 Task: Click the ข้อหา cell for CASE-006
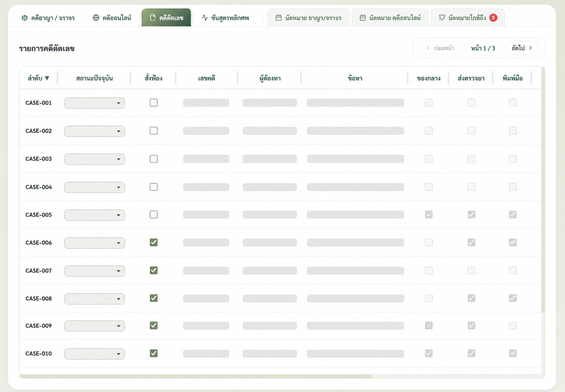(356, 243)
